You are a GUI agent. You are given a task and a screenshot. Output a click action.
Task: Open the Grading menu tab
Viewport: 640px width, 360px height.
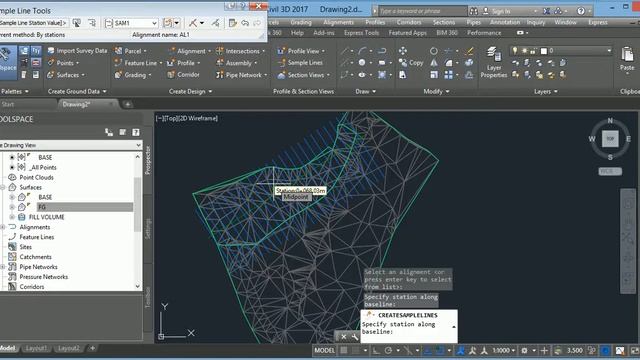pos(301,22)
